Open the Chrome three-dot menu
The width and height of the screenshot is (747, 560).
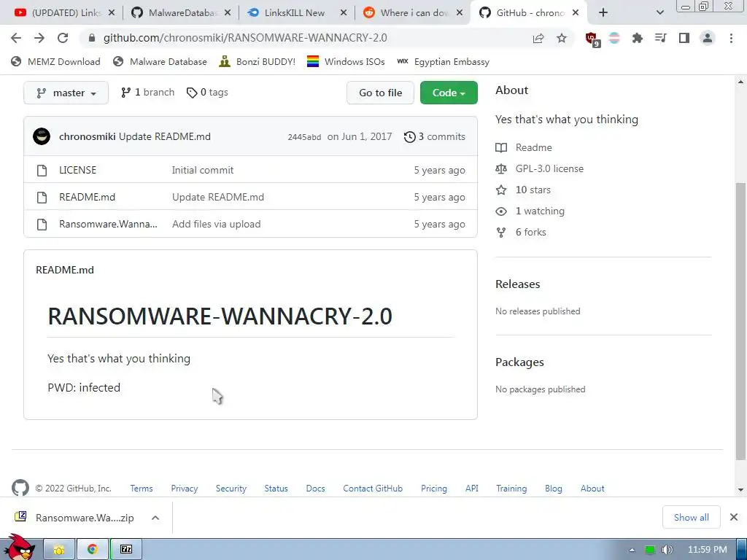(x=731, y=38)
